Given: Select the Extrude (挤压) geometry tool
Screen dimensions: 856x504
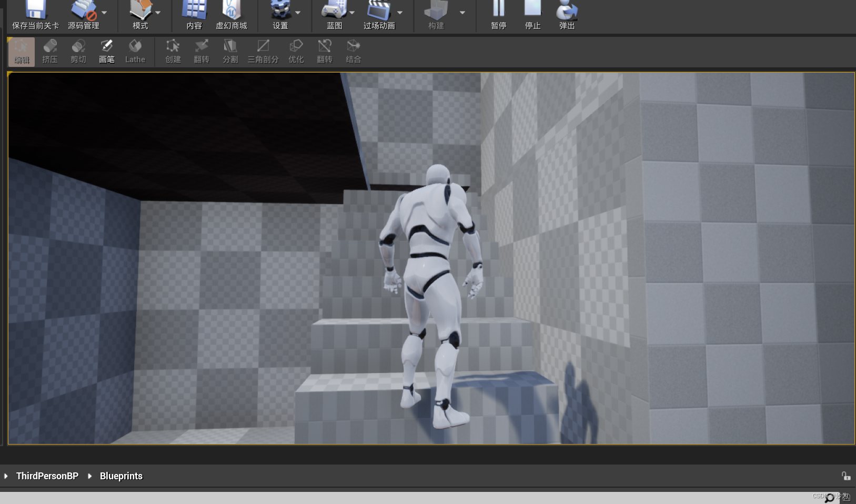Looking at the screenshot, I should (50, 52).
